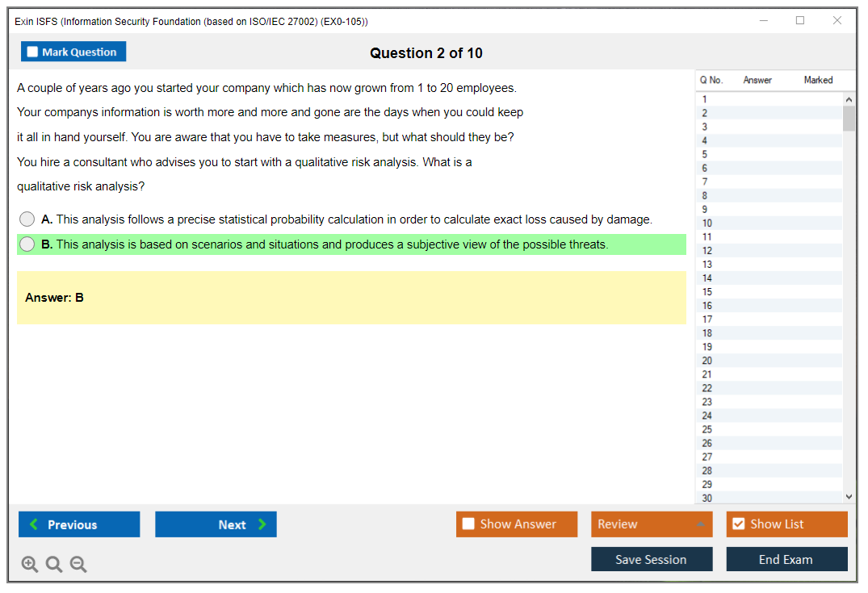Enable the Show Answer checkbox

click(468, 524)
